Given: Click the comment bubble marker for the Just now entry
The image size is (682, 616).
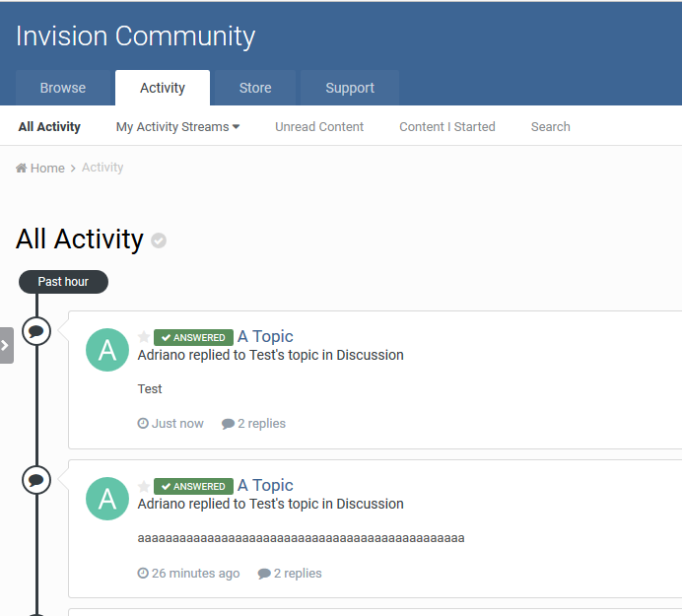Looking at the screenshot, I should (36, 331).
